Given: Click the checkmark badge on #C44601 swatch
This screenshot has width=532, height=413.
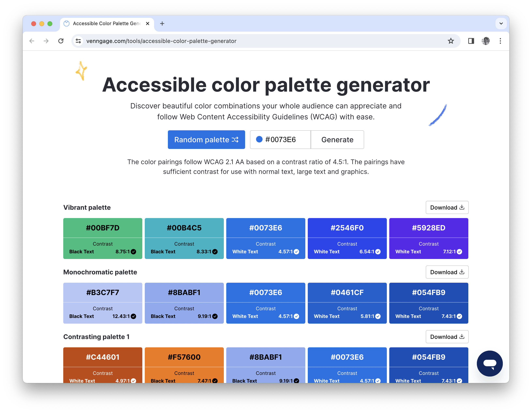Looking at the screenshot, I should tap(133, 381).
